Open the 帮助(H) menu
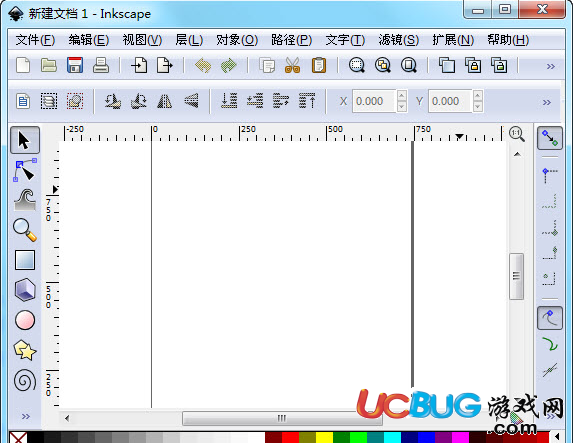The height and width of the screenshot is (443, 573). (508, 39)
